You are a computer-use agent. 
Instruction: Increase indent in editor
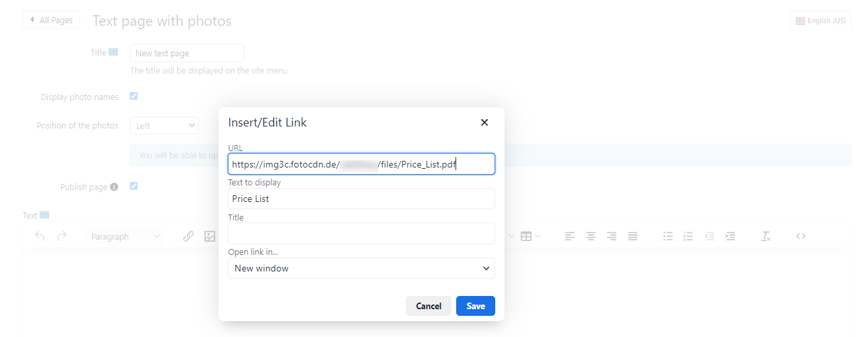(730, 236)
